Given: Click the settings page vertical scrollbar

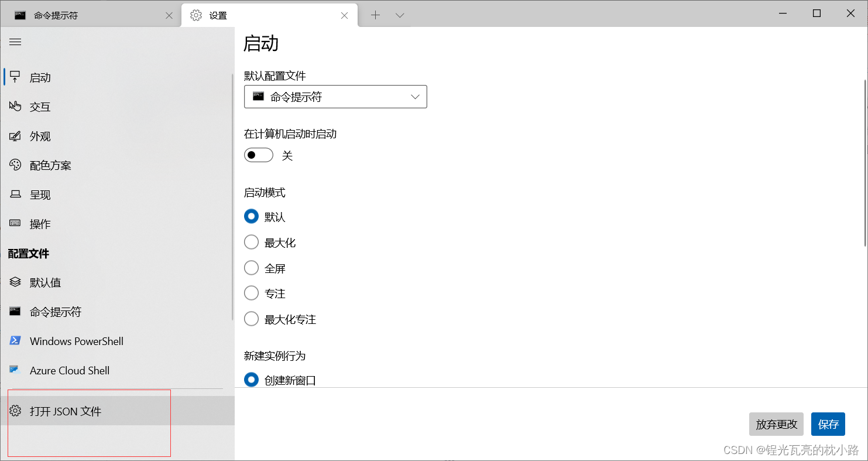Looking at the screenshot, I should (866, 163).
